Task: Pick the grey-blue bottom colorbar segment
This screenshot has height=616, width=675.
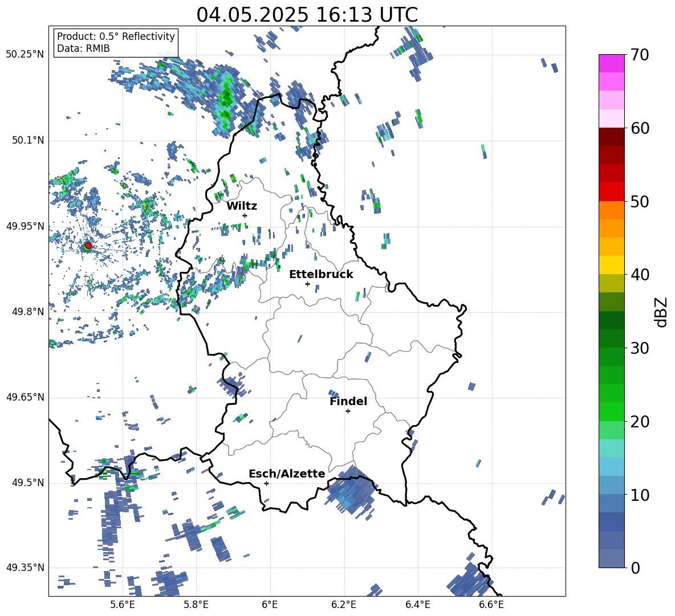Action: tap(611, 558)
